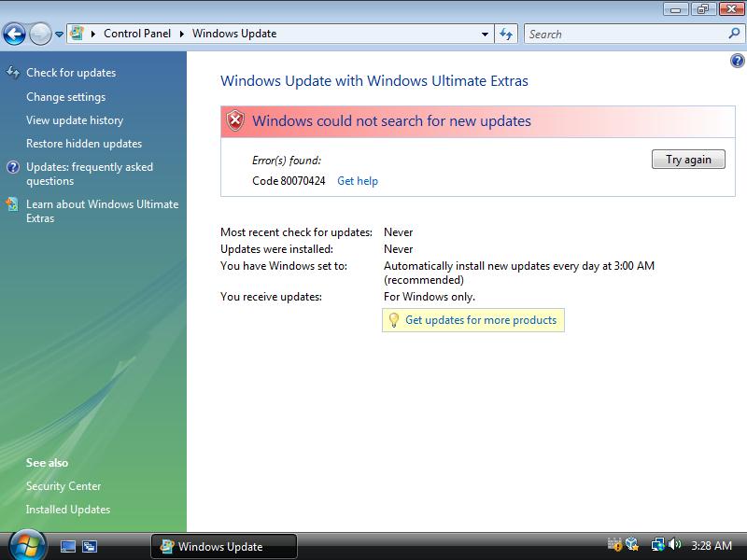Open the recent pages dropdown arrow

click(59, 35)
